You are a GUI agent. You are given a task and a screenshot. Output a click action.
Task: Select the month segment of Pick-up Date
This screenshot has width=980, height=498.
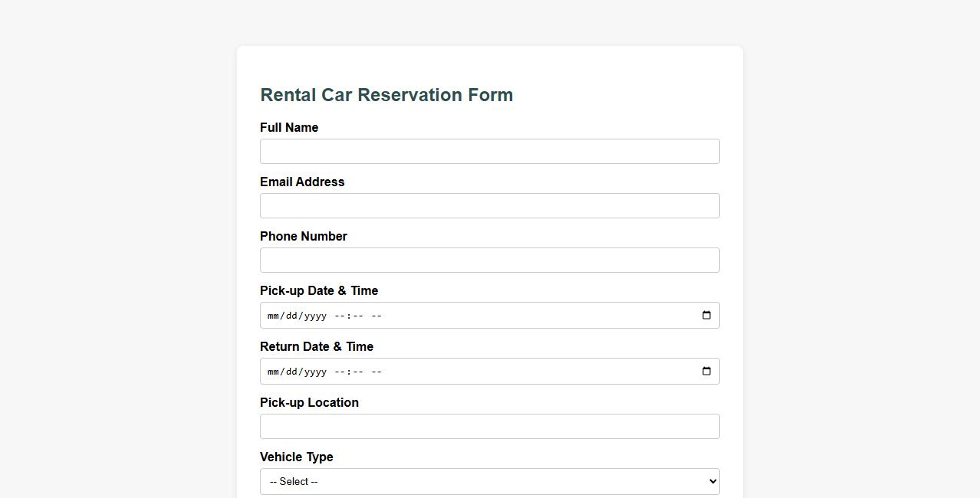273,315
